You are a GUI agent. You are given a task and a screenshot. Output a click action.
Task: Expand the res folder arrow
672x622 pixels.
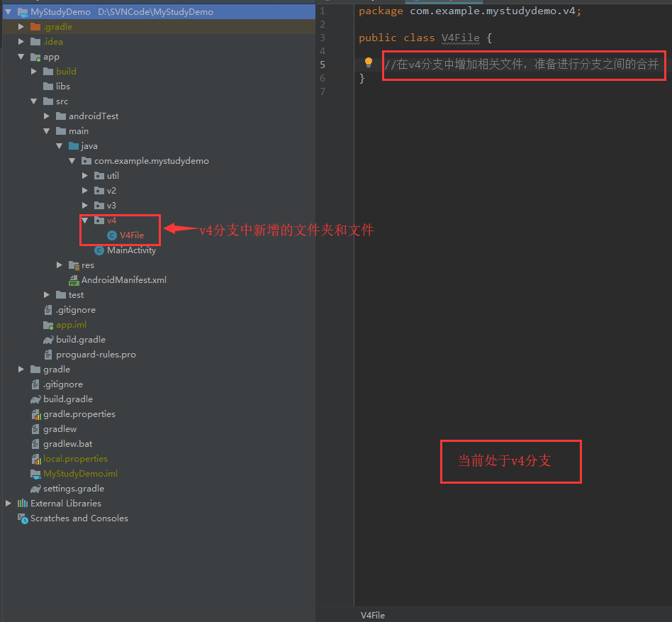point(60,265)
